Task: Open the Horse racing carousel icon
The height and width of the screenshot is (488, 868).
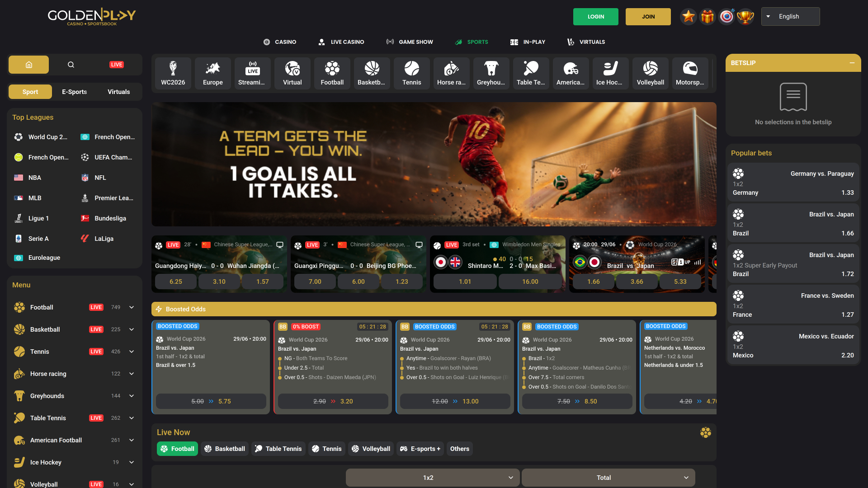Action: click(452, 73)
